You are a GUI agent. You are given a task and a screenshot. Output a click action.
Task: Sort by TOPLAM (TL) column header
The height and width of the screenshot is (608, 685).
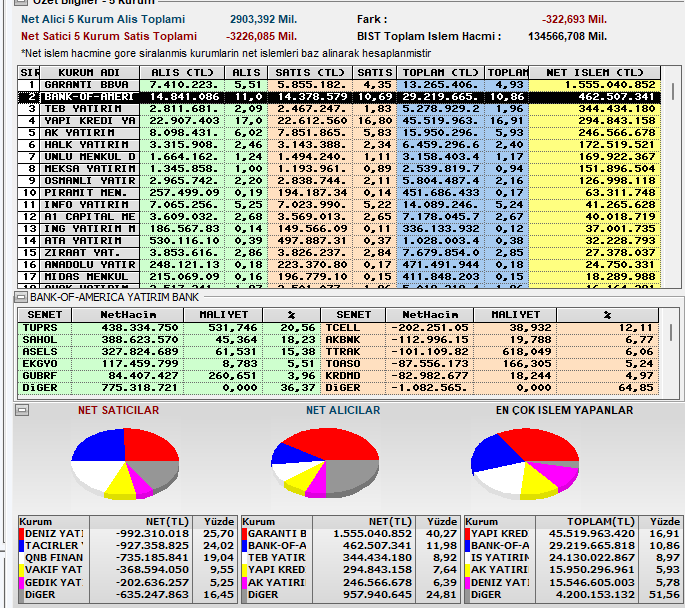[x=440, y=73]
